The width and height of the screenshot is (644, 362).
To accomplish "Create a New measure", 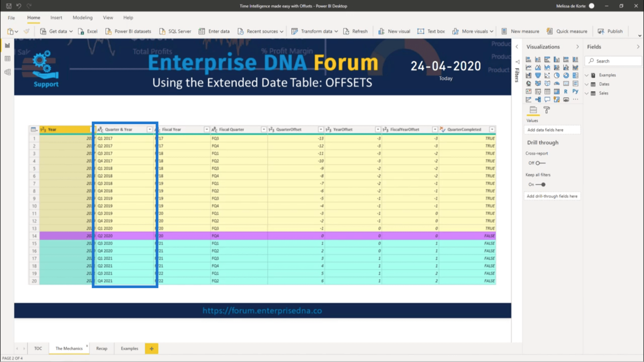I will click(520, 31).
